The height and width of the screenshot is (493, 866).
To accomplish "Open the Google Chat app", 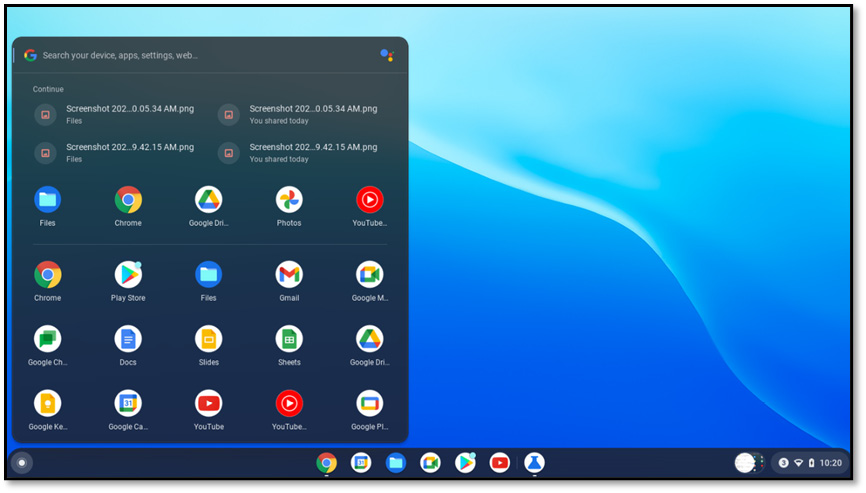I will coord(47,346).
